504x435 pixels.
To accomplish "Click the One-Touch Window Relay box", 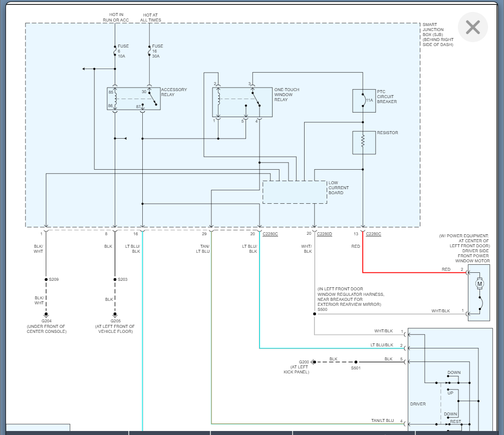I will (242, 102).
